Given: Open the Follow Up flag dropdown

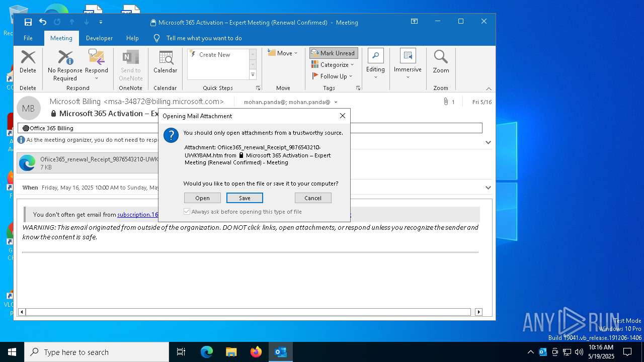Looking at the screenshot, I should click(x=333, y=76).
